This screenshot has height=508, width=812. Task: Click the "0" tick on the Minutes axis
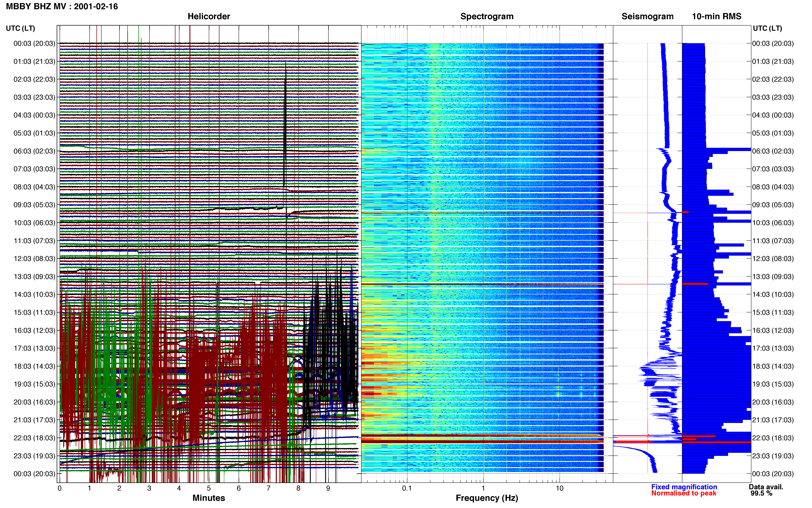tap(60, 488)
